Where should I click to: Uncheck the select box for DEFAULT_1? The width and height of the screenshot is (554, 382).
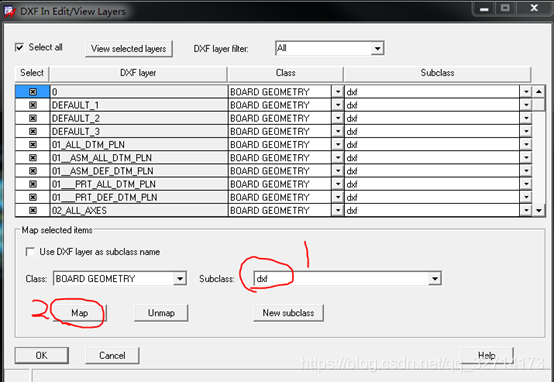[x=33, y=105]
